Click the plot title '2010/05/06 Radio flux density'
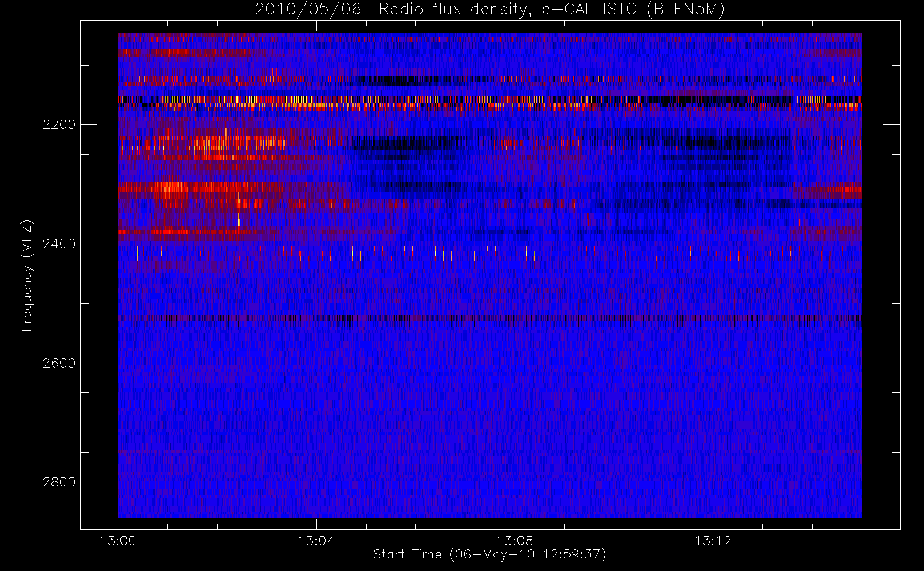The image size is (924, 571). click(490, 10)
